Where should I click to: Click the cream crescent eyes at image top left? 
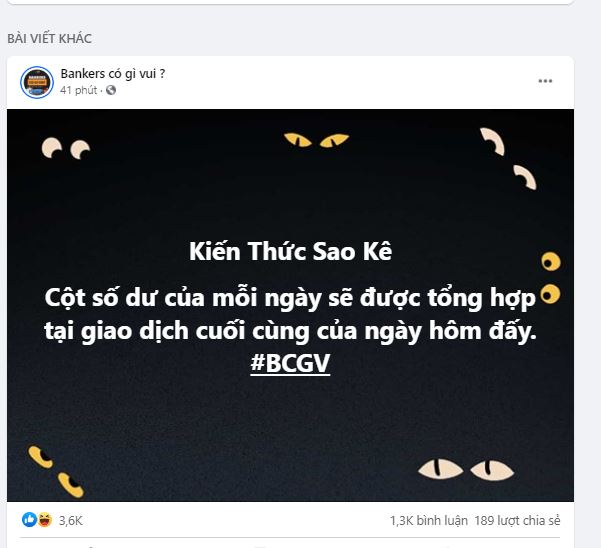point(66,148)
